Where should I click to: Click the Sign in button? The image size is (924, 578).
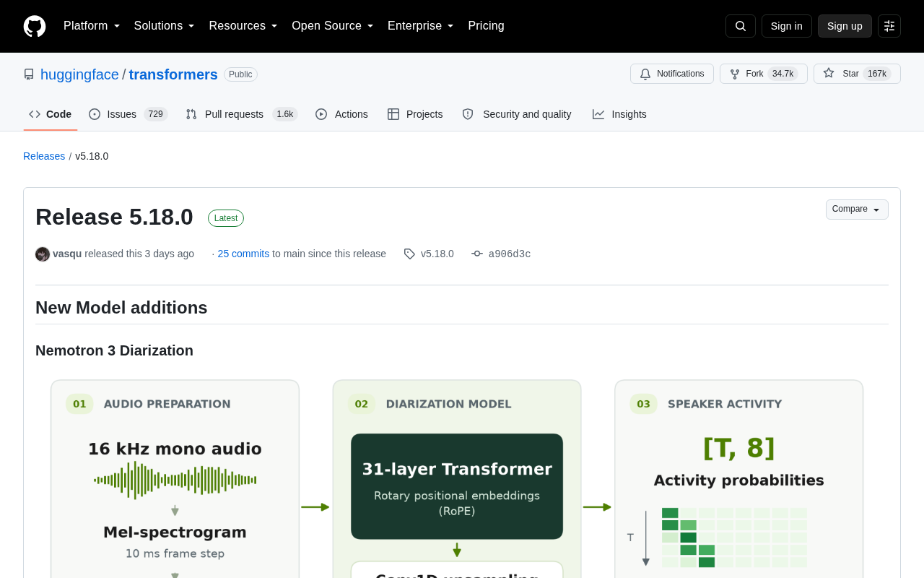point(787,26)
